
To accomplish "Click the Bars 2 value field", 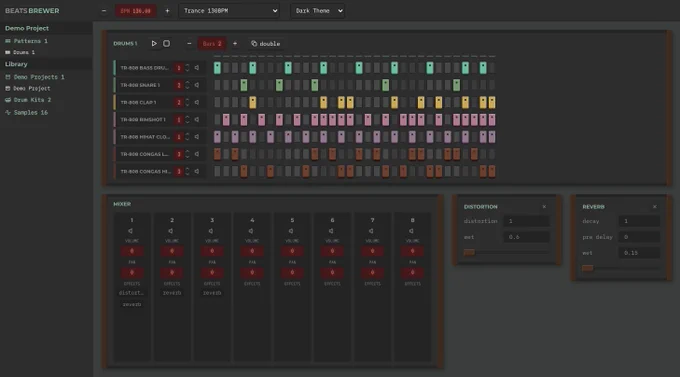I will (212, 44).
